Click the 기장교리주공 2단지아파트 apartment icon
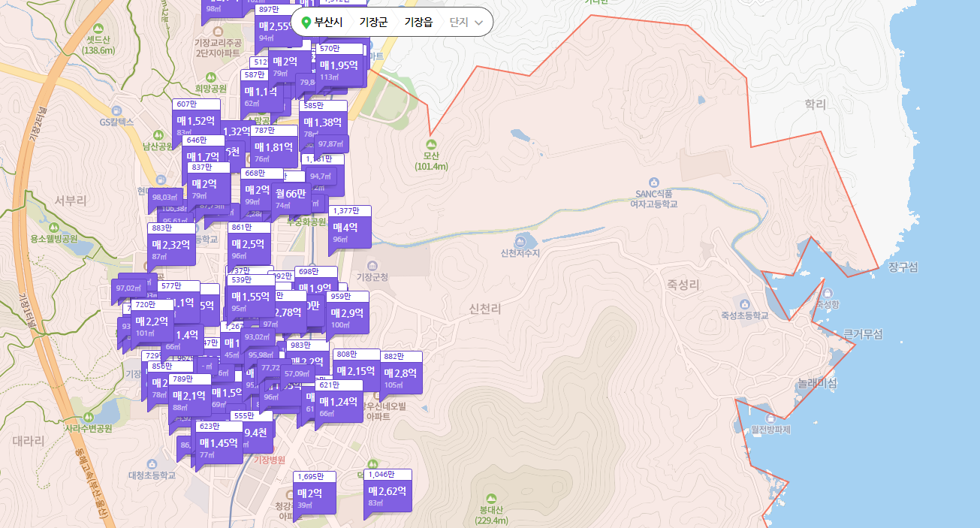 [218, 32]
